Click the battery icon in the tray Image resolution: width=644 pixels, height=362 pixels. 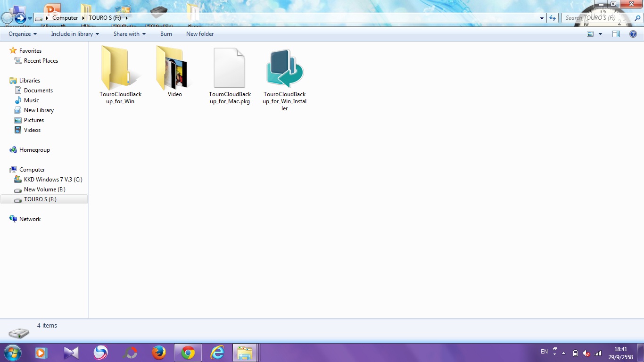pyautogui.click(x=575, y=353)
